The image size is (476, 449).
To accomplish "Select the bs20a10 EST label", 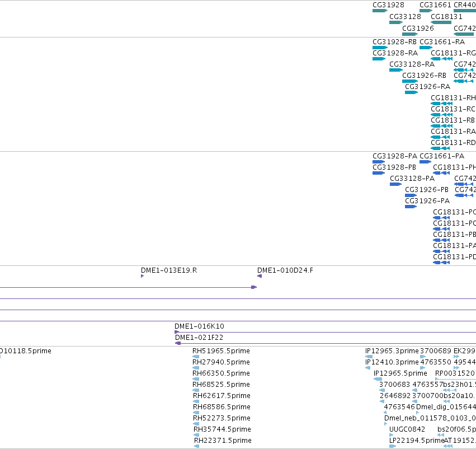I will pos(460,395).
